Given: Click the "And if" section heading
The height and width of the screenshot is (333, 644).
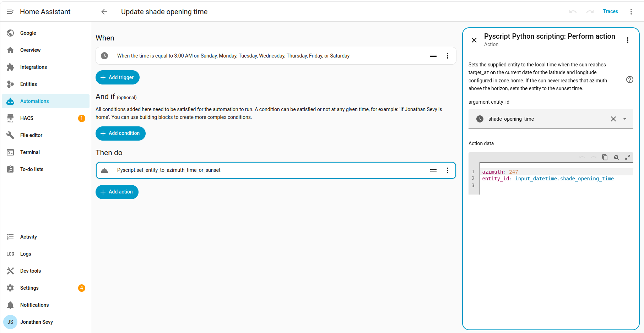Looking at the screenshot, I should tap(105, 97).
